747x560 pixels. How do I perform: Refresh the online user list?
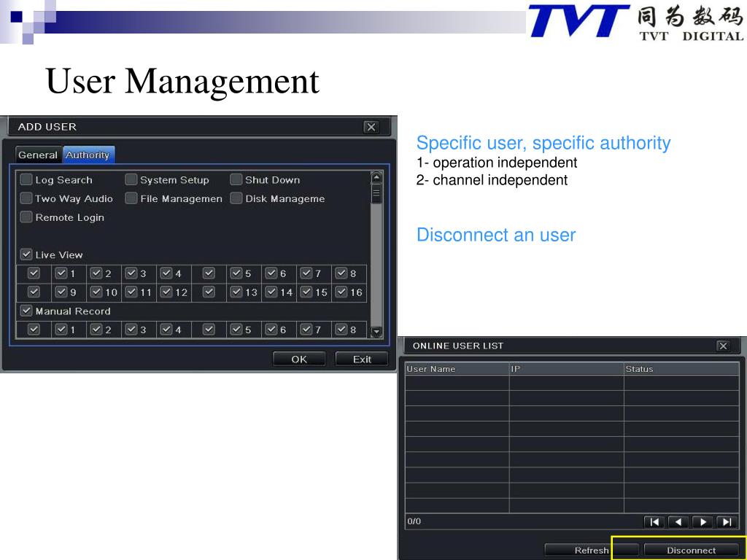pyautogui.click(x=592, y=551)
